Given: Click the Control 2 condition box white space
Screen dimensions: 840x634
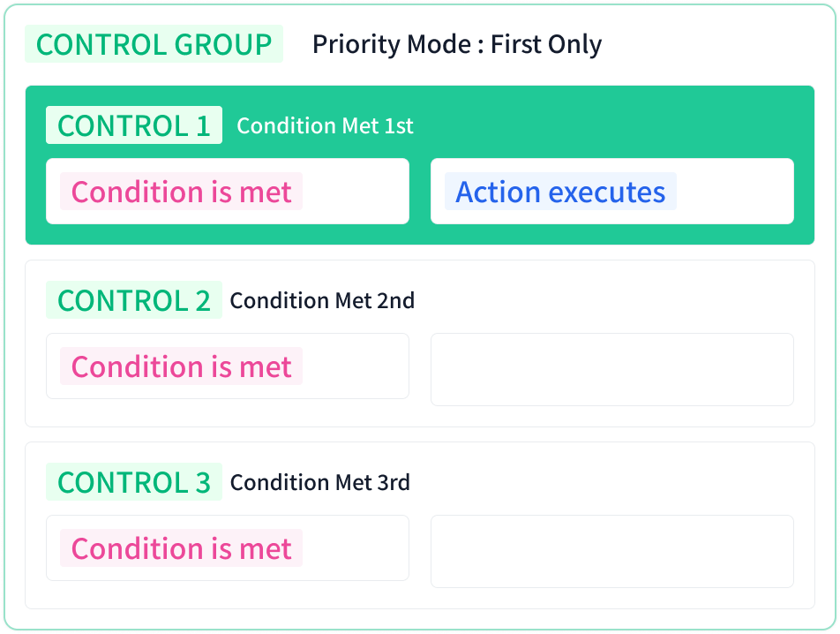Looking at the screenshot, I should click(356, 366).
